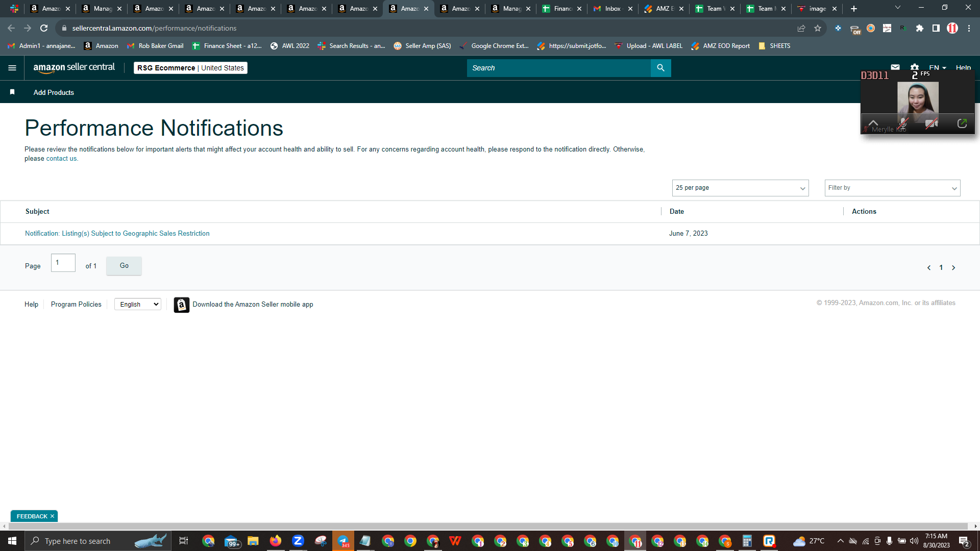Click the RSG Ecommerce account switcher
The height and width of the screenshot is (551, 980).
pos(190,68)
